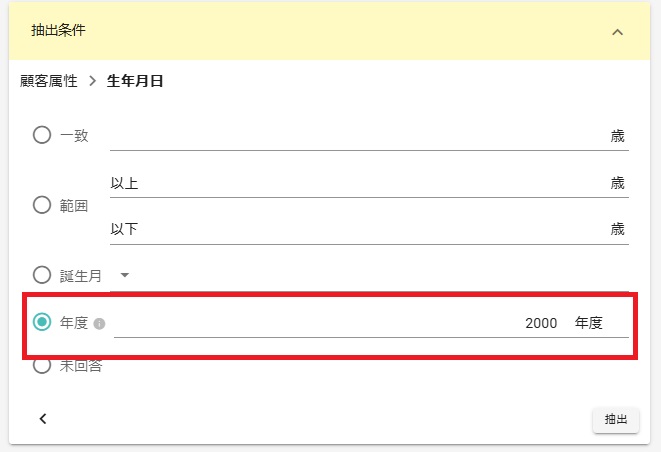
Task: Select the 一致 radio button
Action: [x=42, y=135]
